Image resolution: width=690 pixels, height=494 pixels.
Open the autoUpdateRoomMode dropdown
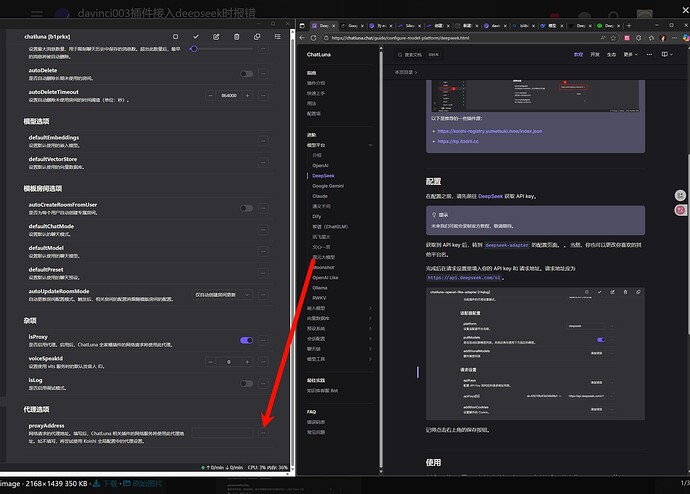[222, 295]
